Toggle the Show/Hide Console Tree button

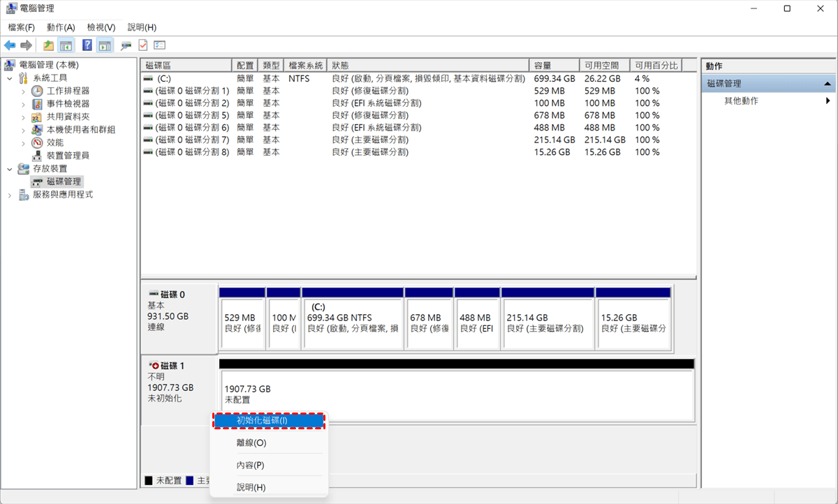66,45
